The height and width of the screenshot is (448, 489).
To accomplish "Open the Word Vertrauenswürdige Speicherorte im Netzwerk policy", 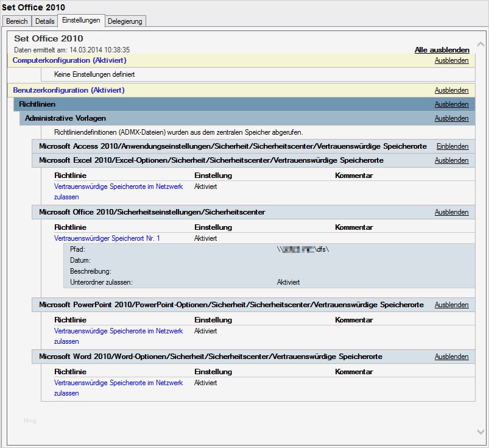I will tap(118, 383).
